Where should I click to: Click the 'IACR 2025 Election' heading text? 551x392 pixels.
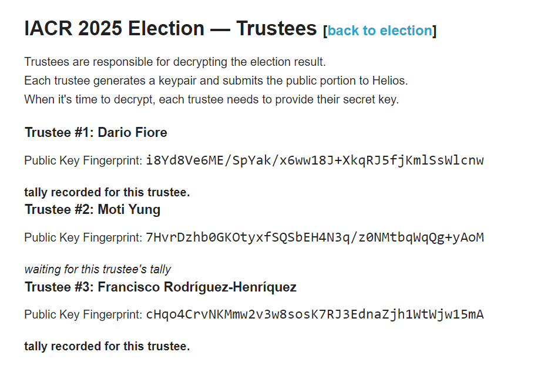[x=114, y=29]
